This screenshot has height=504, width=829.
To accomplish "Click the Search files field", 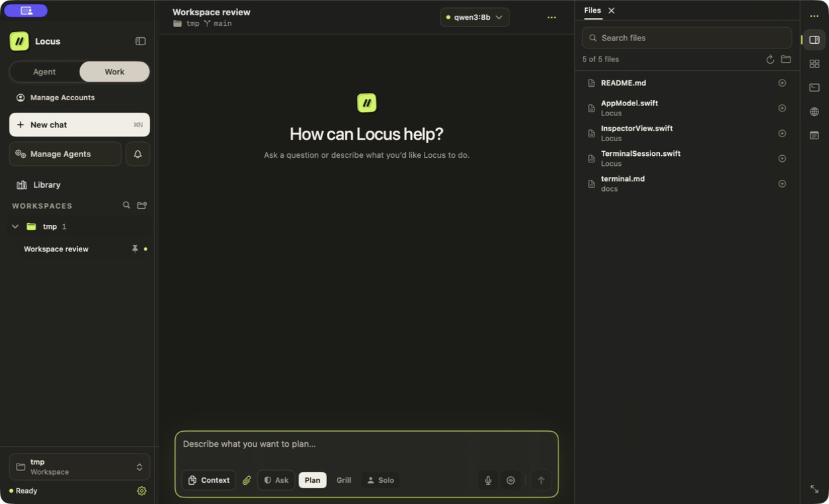I will (x=687, y=38).
